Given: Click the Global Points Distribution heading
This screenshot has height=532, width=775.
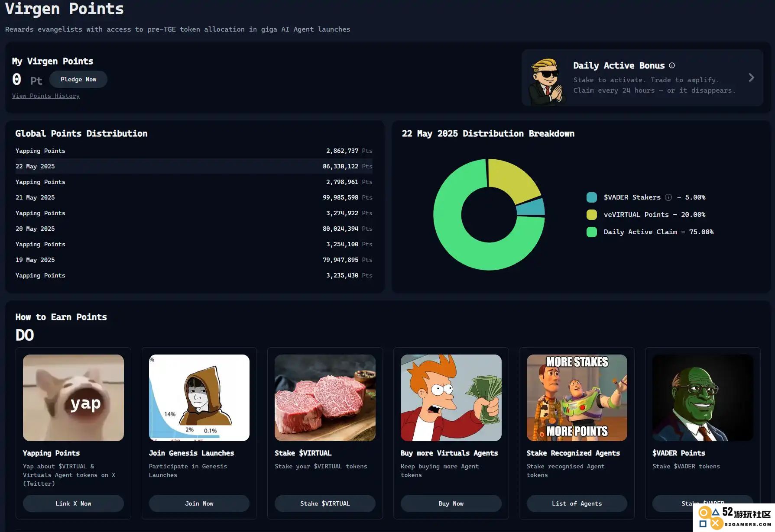Looking at the screenshot, I should tap(81, 134).
